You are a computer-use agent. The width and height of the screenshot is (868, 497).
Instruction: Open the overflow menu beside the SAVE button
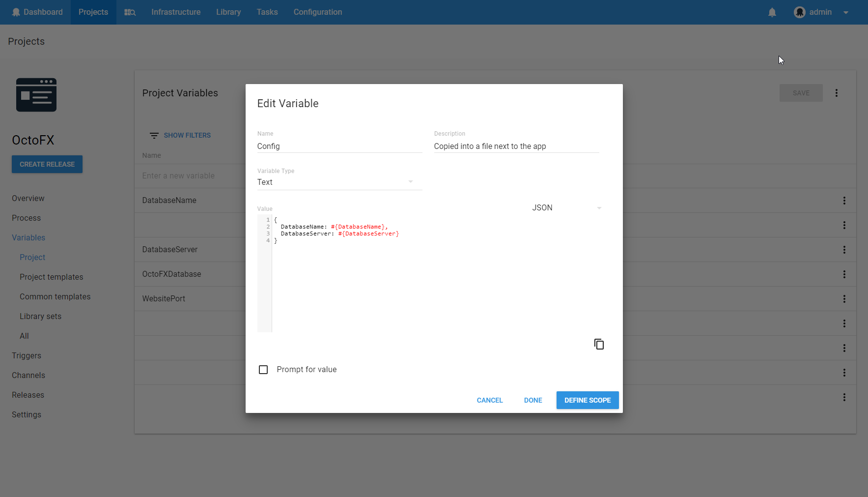(837, 92)
